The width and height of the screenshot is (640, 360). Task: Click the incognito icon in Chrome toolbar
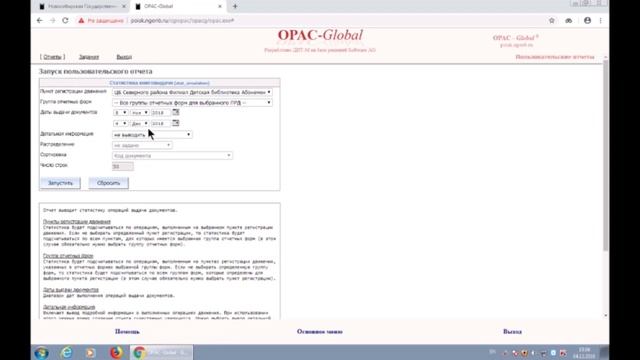(569, 20)
